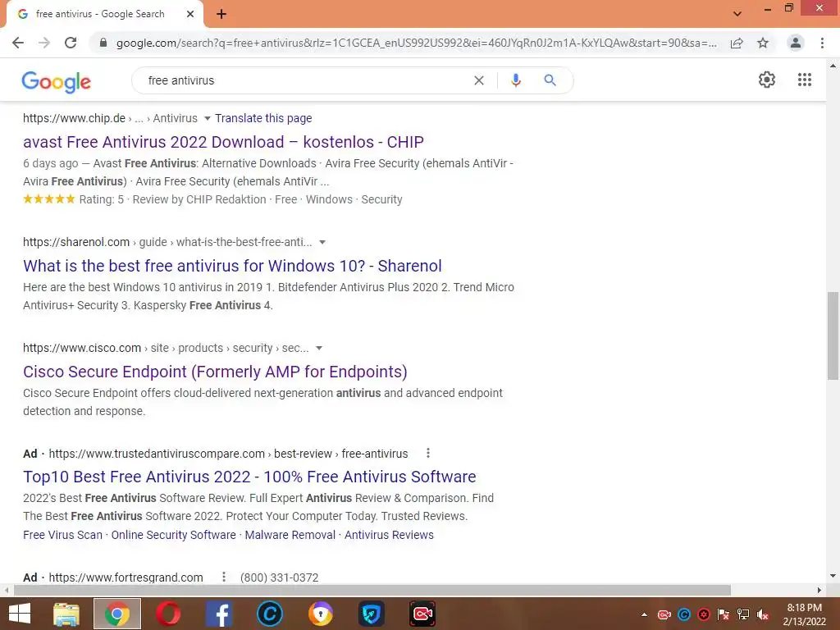
Task: Click the fortresgrand.com ad URL
Action: 126,577
